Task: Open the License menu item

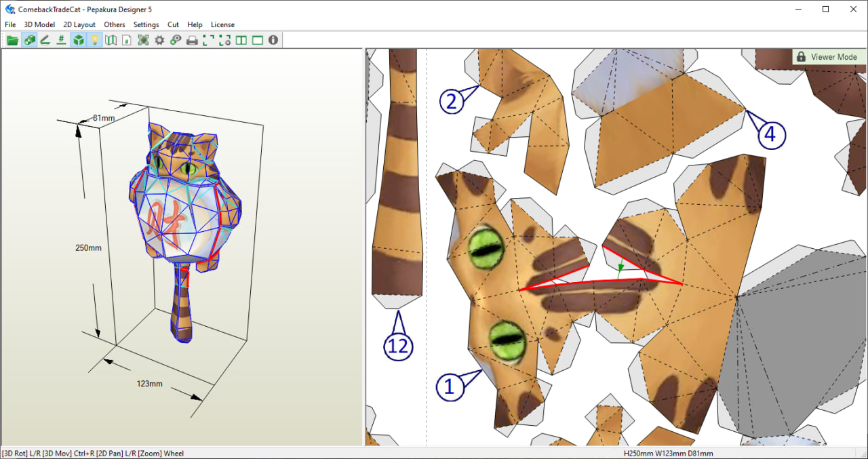Action: point(222,24)
